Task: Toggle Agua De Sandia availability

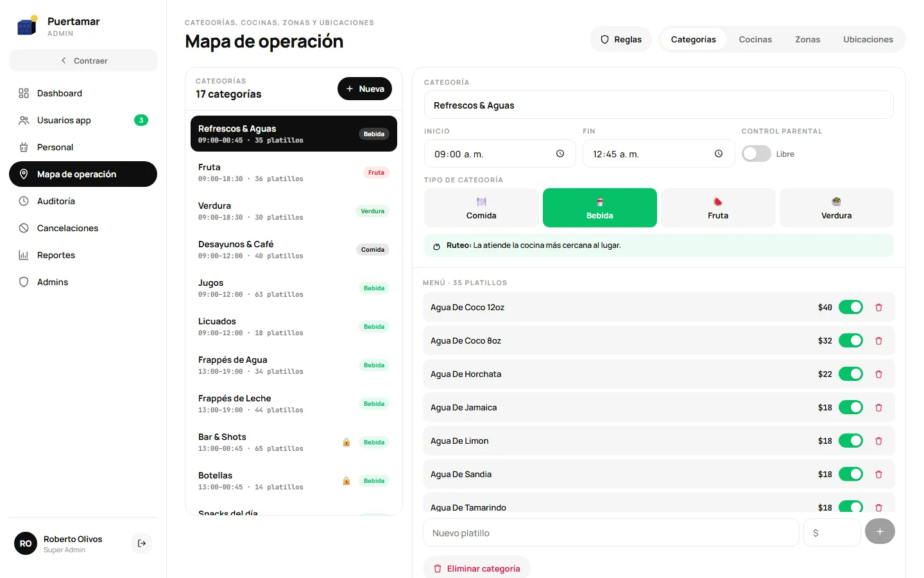Action: coord(851,475)
